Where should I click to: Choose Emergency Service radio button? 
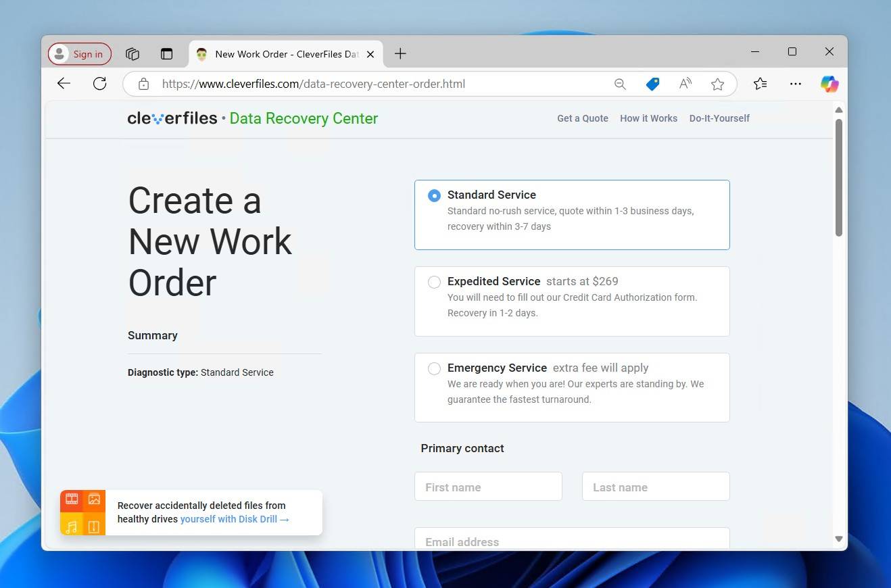tap(435, 368)
